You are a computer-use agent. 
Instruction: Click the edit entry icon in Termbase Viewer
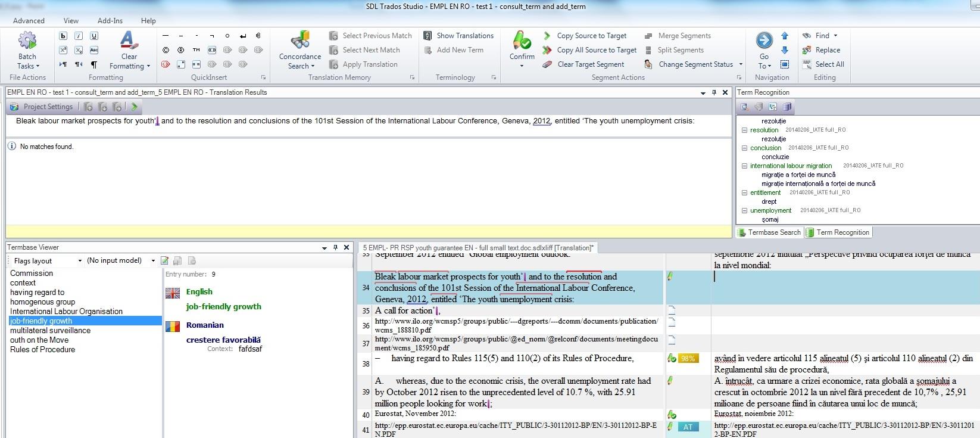pos(164,260)
